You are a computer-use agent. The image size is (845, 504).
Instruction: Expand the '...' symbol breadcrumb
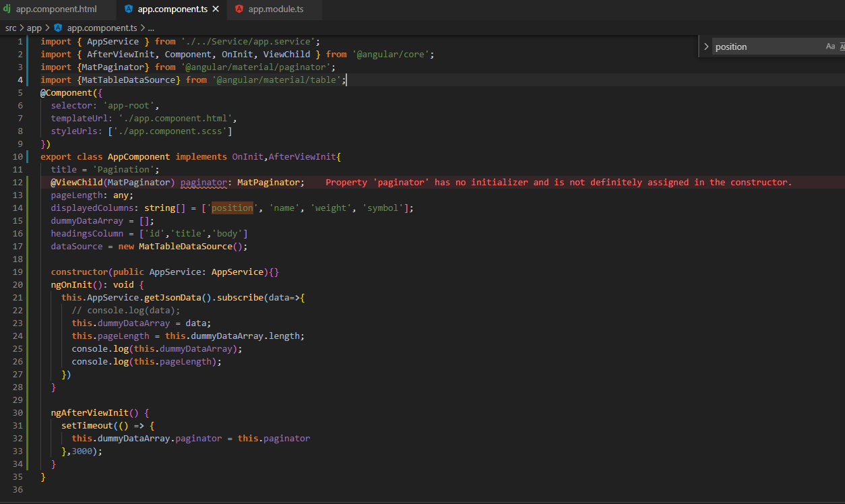pyautogui.click(x=150, y=28)
